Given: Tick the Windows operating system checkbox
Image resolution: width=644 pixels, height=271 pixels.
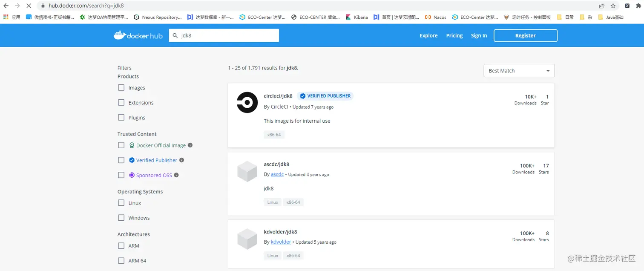Looking at the screenshot, I should pos(121,218).
